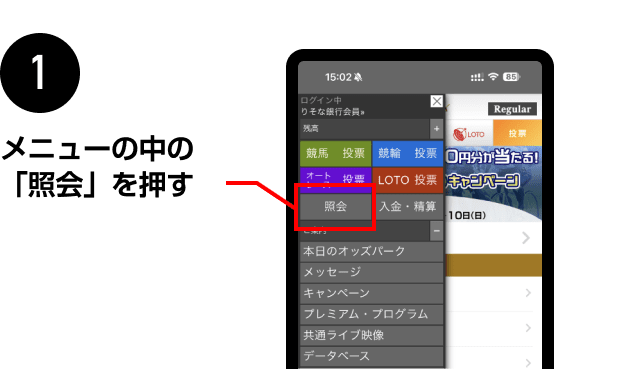Tap the 照会 menu button
The image size is (622, 369).
point(335,206)
